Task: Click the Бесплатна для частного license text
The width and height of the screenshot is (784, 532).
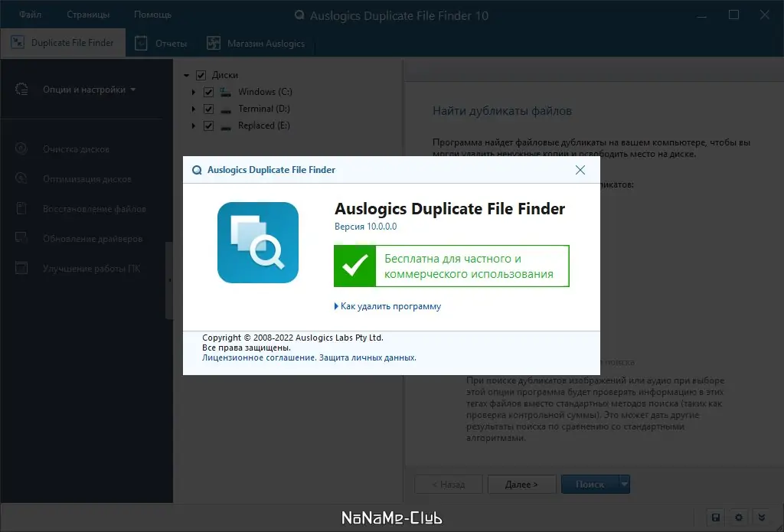Action: pyautogui.click(x=469, y=266)
